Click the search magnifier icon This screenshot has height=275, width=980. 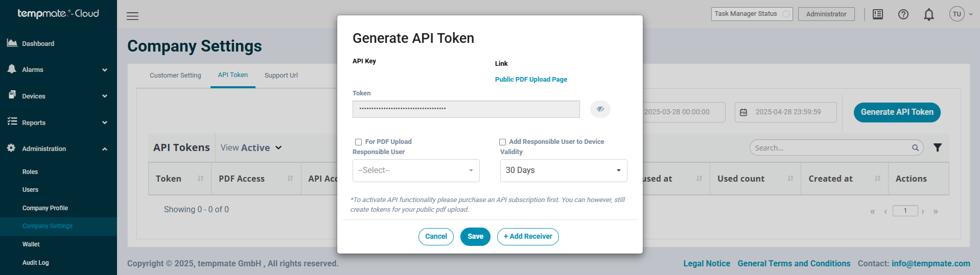click(x=915, y=148)
